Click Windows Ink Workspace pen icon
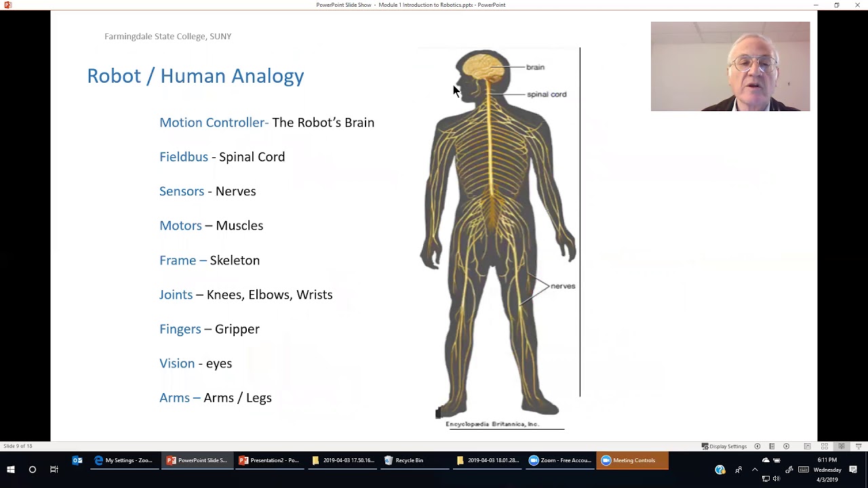This screenshot has width=868, height=488. [x=789, y=469]
